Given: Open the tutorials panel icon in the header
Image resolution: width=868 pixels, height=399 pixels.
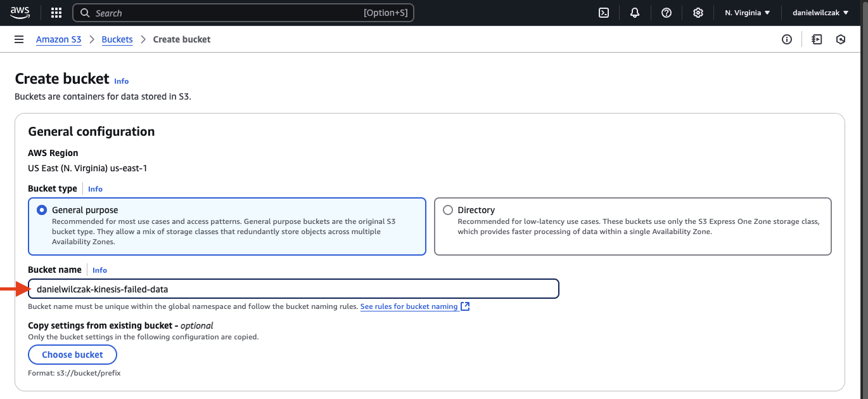Looking at the screenshot, I should click(x=817, y=39).
